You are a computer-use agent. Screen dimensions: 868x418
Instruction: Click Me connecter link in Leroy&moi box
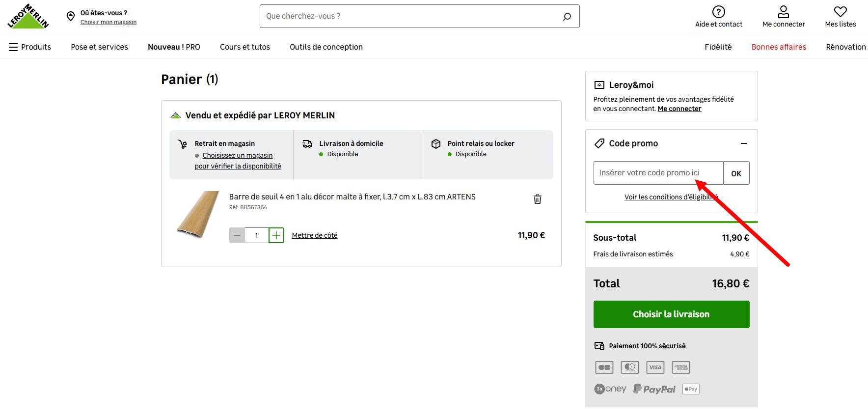coord(679,109)
